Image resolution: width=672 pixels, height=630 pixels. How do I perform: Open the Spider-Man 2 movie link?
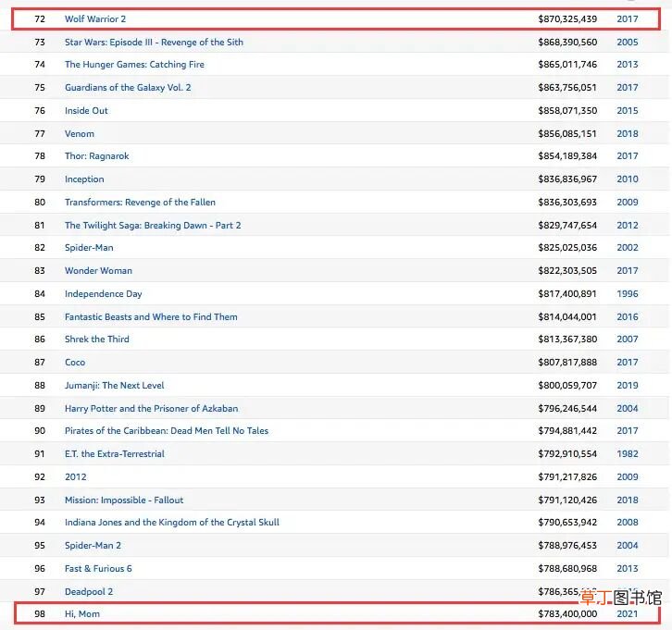click(x=93, y=546)
